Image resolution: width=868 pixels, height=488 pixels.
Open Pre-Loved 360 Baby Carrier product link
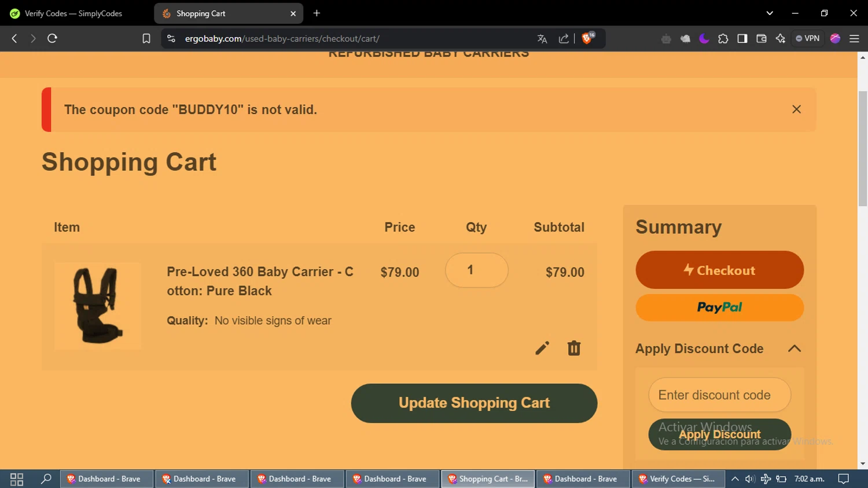(260, 281)
